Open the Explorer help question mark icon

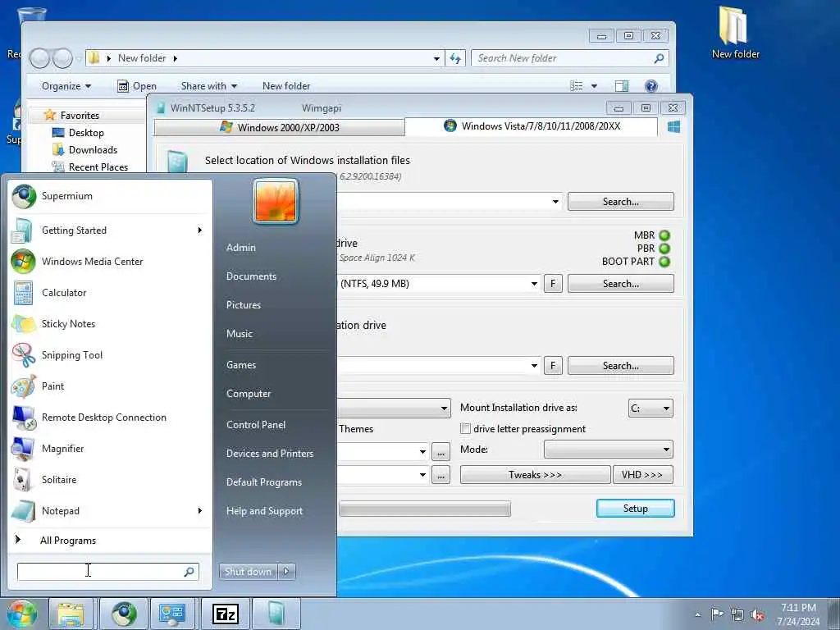click(651, 85)
